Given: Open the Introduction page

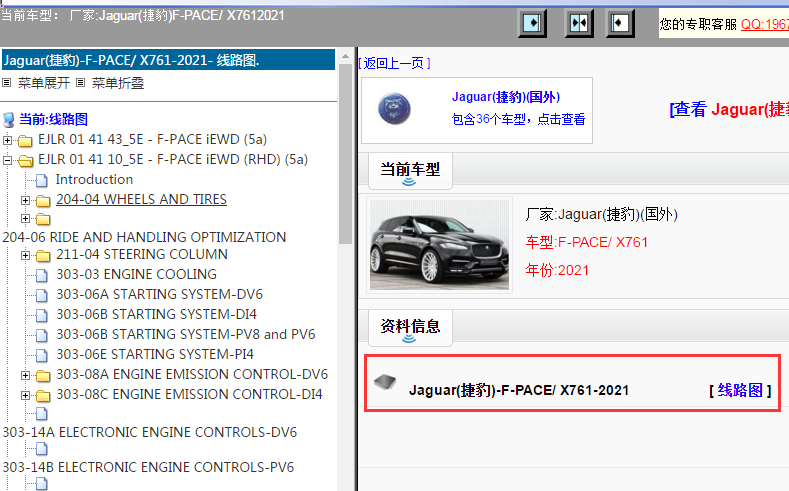Looking at the screenshot, I should [94, 179].
